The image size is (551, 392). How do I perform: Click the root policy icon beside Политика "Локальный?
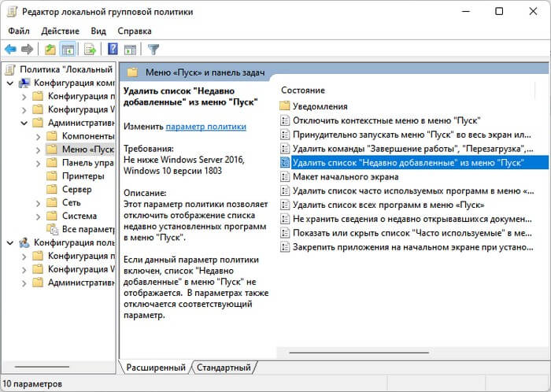coord(10,69)
